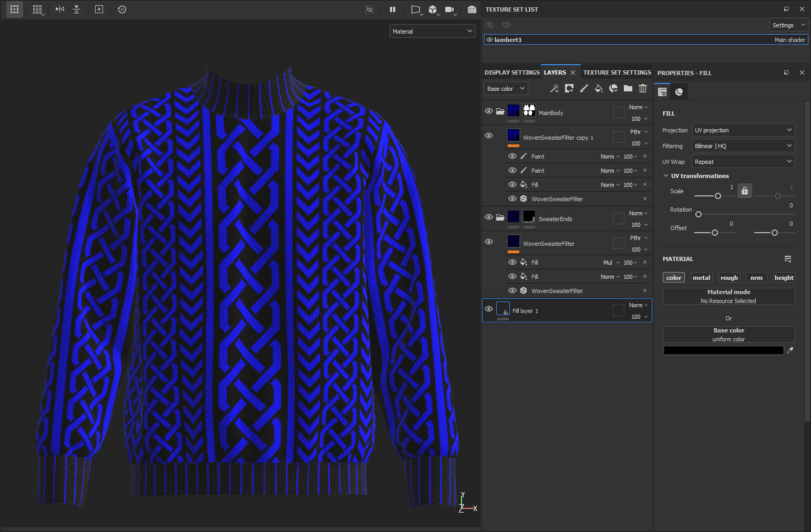The width and height of the screenshot is (811, 532).
Task: Open the camera snapshot tool in the top toolbar
Action: [x=471, y=9]
